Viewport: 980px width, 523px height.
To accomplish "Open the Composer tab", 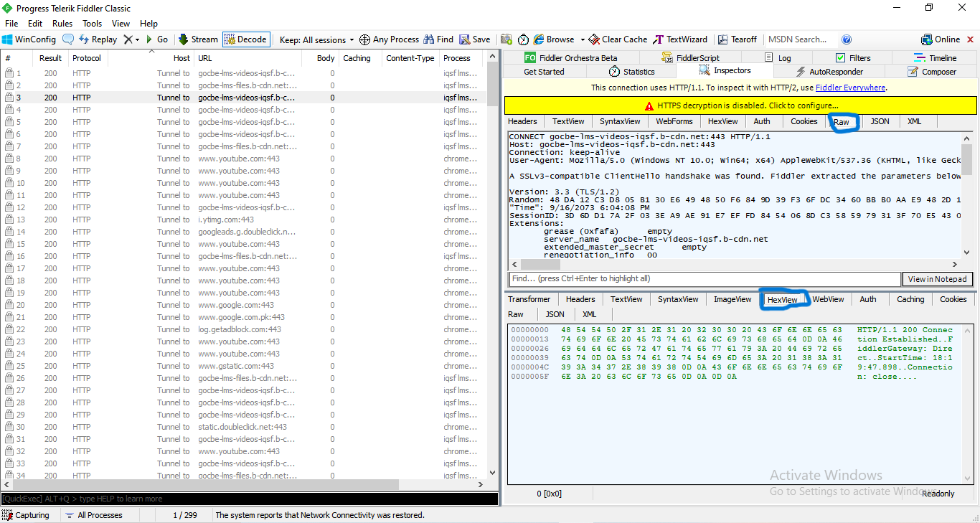I will (x=931, y=72).
